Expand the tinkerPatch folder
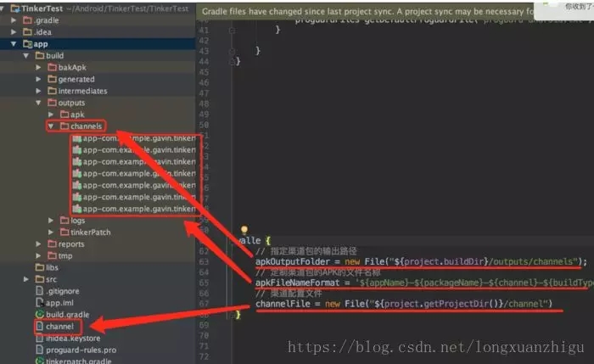This screenshot has height=364, width=594. coord(51,232)
